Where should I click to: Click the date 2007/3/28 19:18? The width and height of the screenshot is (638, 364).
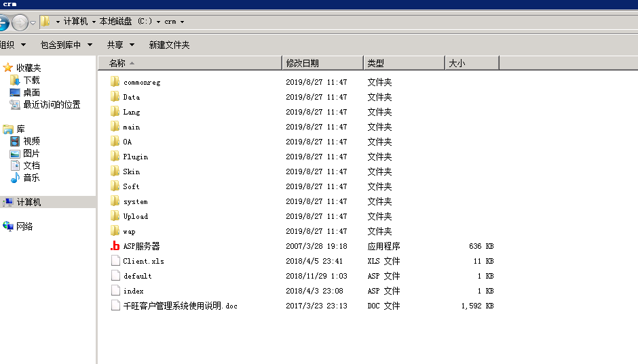click(316, 246)
